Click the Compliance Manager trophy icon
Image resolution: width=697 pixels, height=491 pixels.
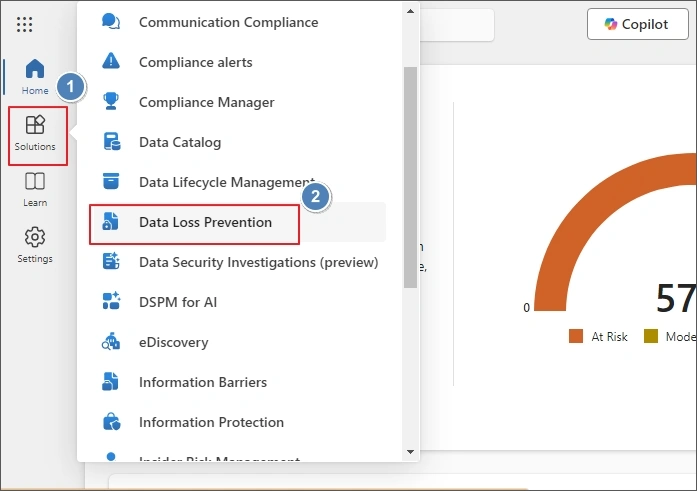[x=111, y=101]
